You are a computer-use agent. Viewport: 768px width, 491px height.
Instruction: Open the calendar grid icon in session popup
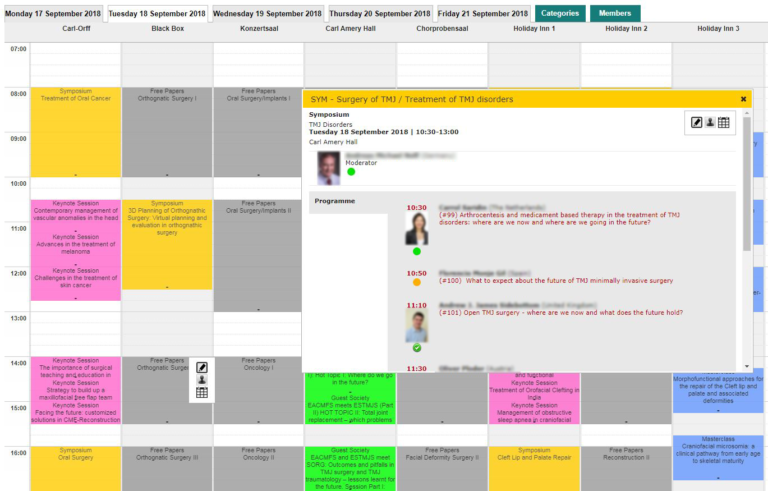coord(723,123)
